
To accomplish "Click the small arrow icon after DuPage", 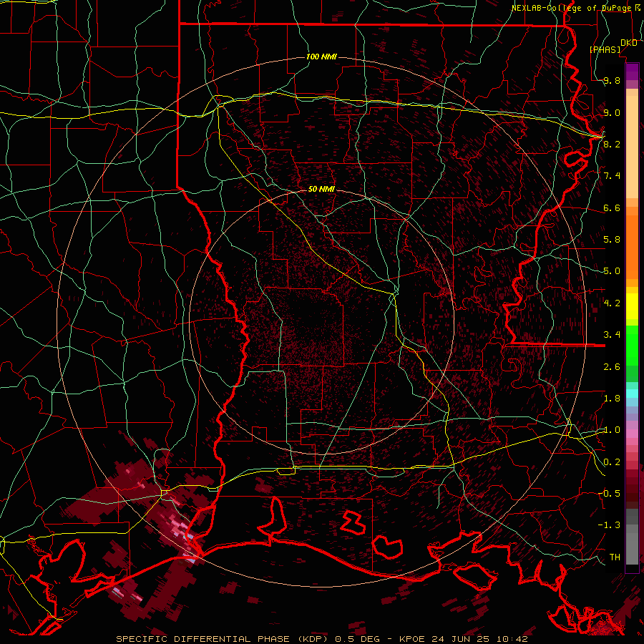I will pos(637,8).
